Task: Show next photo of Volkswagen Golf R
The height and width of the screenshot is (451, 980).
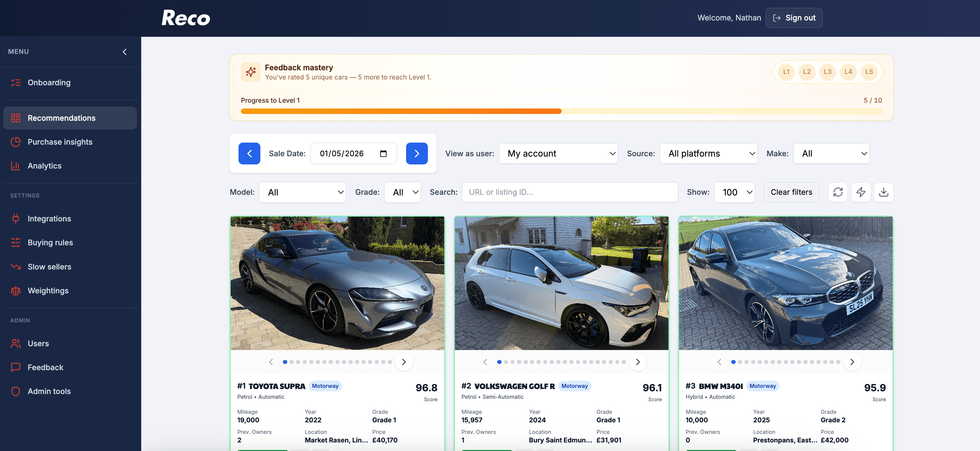Action: [638, 362]
